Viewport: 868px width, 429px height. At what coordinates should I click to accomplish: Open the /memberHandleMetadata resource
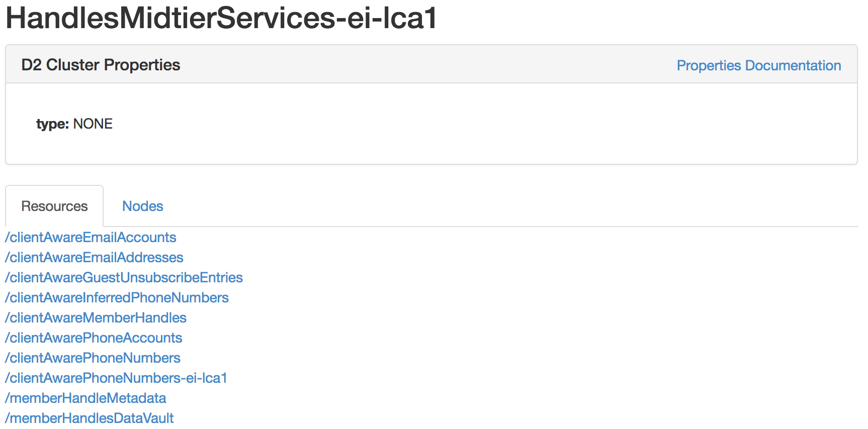point(85,398)
